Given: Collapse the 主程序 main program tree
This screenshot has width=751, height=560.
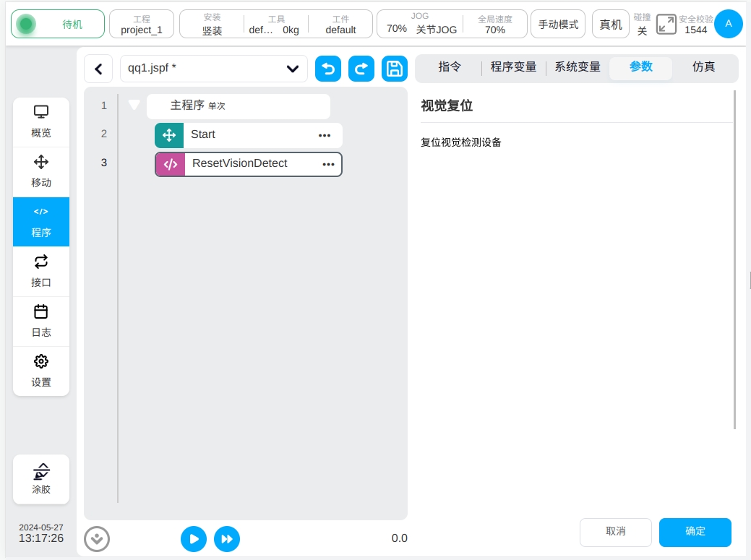Looking at the screenshot, I should coord(134,105).
